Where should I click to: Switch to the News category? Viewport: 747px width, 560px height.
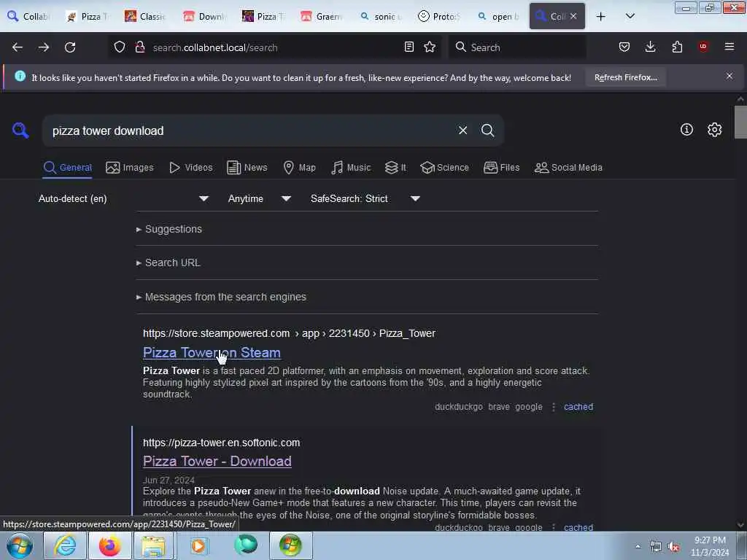[247, 168]
